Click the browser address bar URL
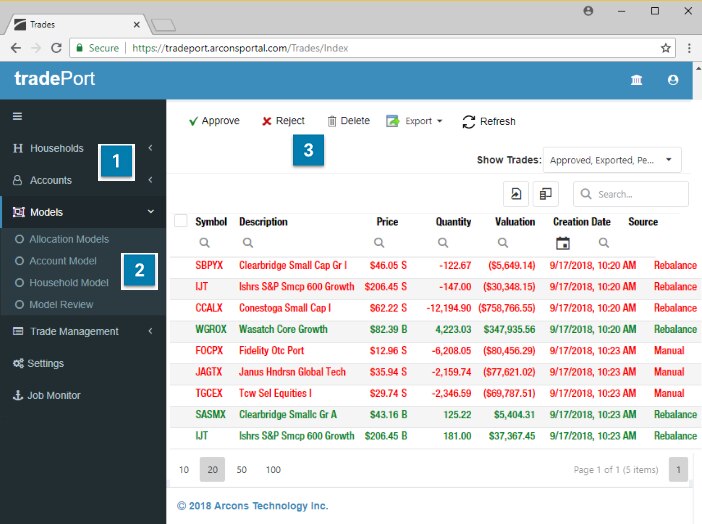The width and height of the screenshot is (702, 524). pos(240,48)
